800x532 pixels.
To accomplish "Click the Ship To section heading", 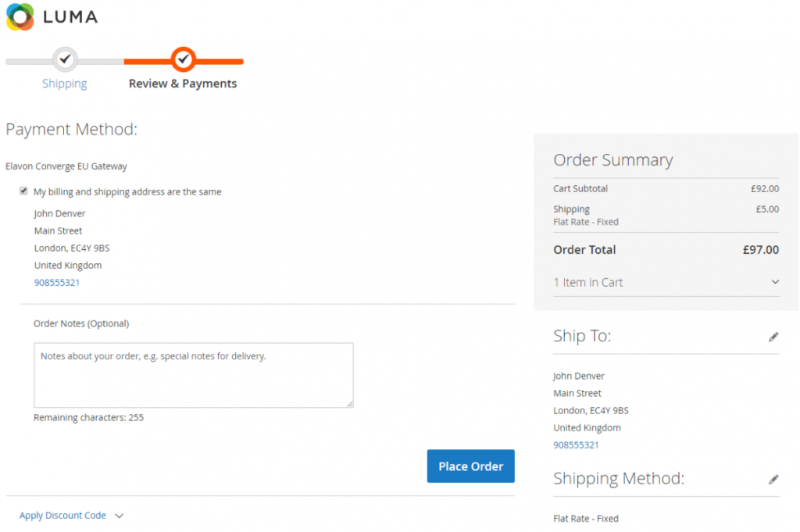I will coord(582,335).
